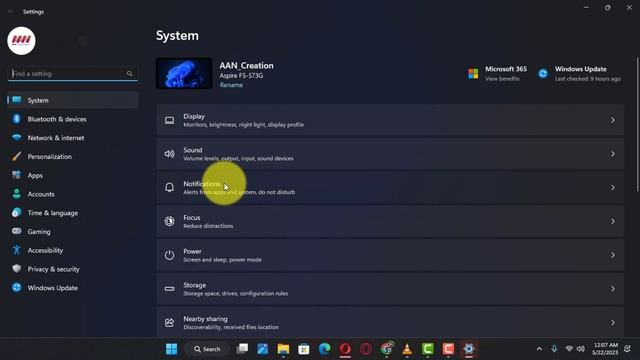
Task: Click the Wi-Fi icon in system tray
Action: click(569, 349)
